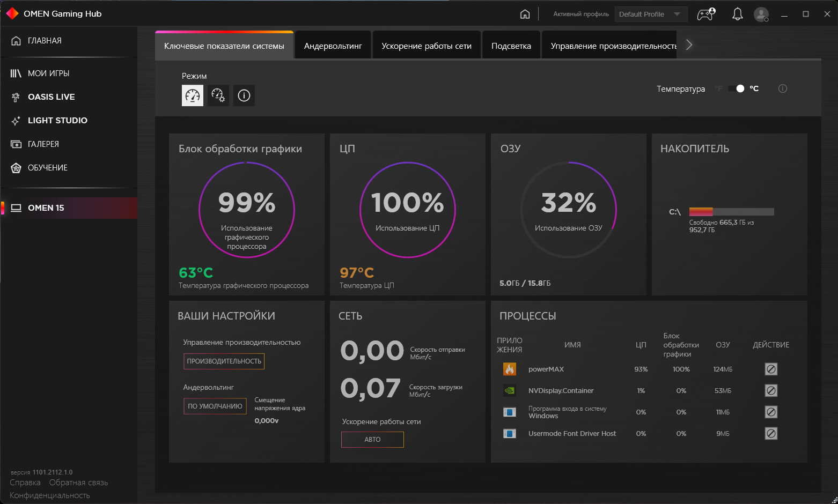Open the Подсветка tab
Screen dimensions: 838x504
[511, 46]
